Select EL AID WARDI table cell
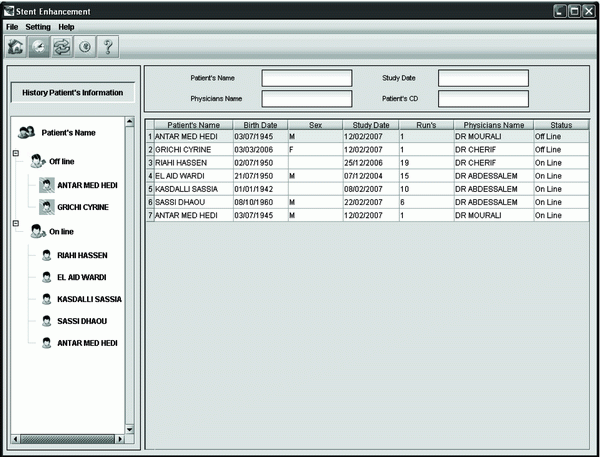This screenshot has height=457, width=600. pos(194,176)
